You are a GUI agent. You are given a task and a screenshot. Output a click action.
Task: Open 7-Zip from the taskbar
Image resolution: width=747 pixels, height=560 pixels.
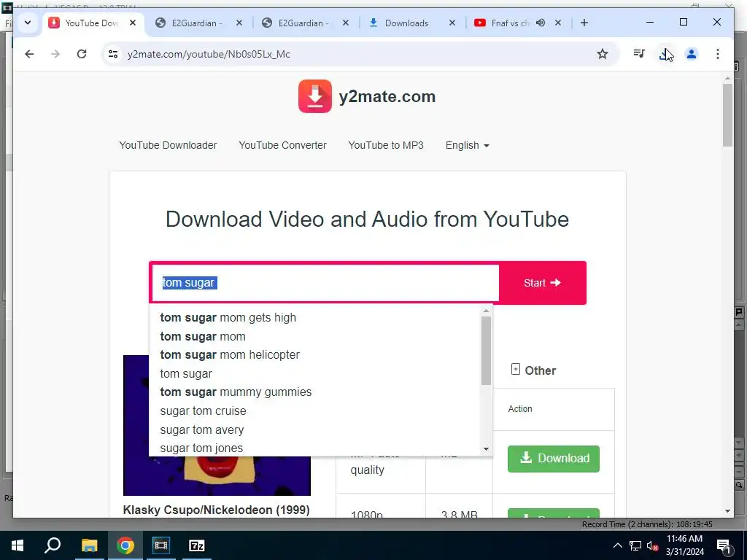(197, 545)
